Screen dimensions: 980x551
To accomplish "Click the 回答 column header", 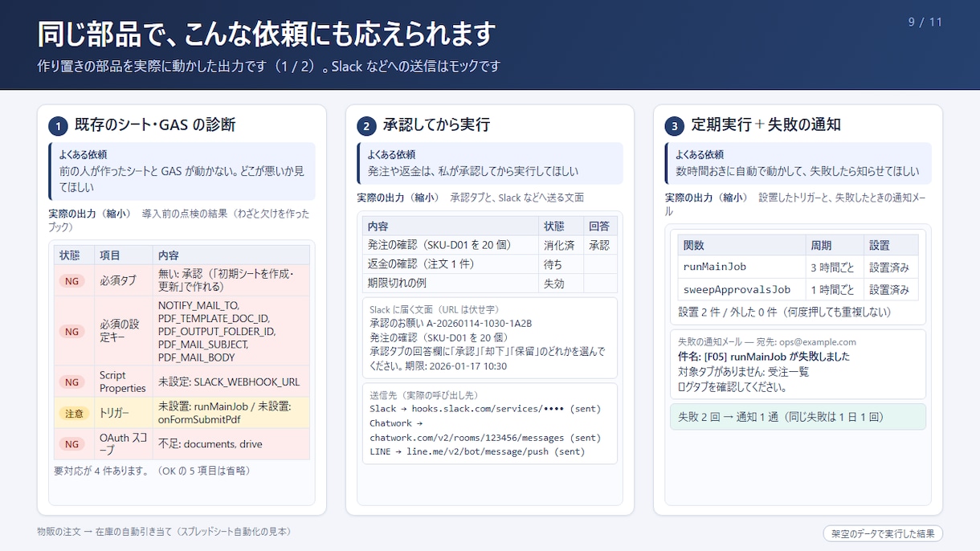I will coord(600,227).
